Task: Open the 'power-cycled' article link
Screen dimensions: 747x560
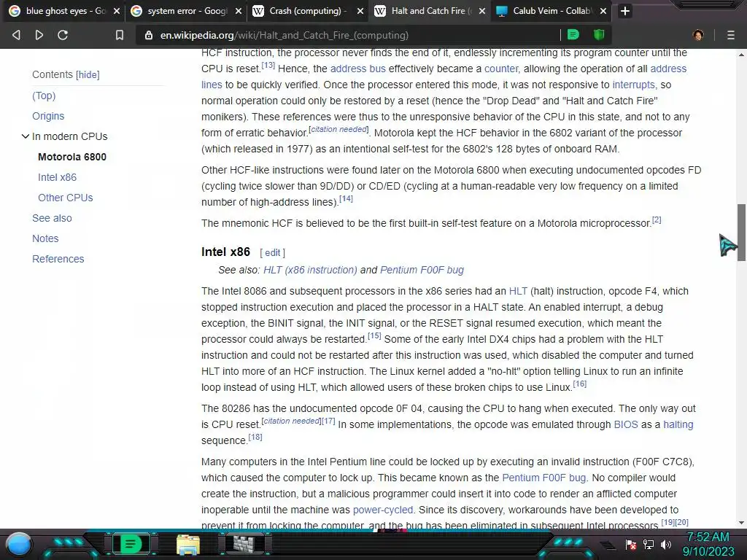Action: [x=383, y=510]
